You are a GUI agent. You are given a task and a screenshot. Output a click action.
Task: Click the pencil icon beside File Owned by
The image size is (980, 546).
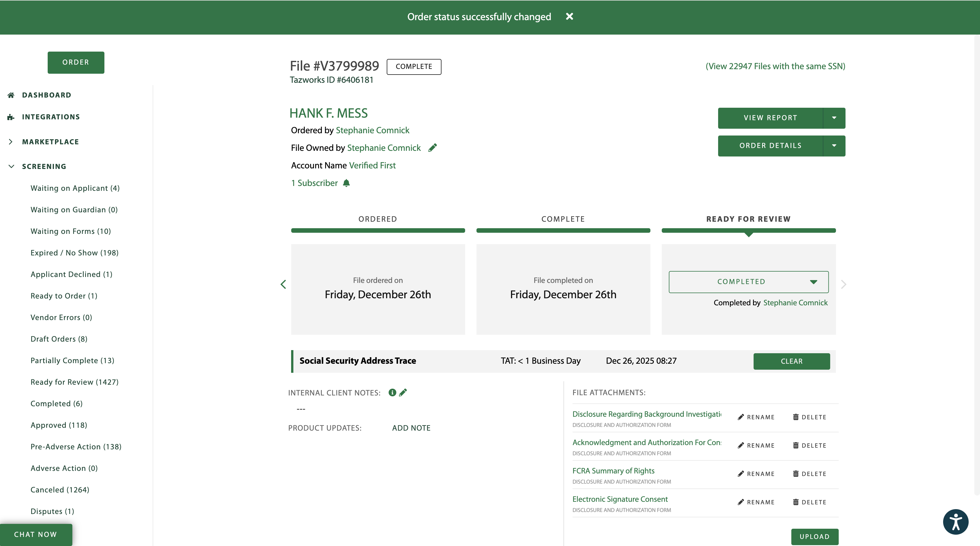433,148
